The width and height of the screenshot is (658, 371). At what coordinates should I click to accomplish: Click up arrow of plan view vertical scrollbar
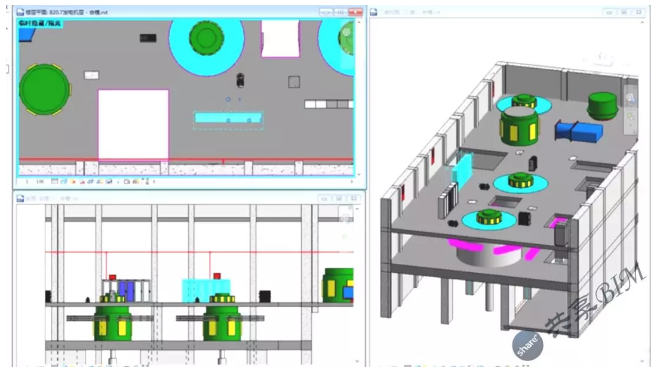[359, 22]
